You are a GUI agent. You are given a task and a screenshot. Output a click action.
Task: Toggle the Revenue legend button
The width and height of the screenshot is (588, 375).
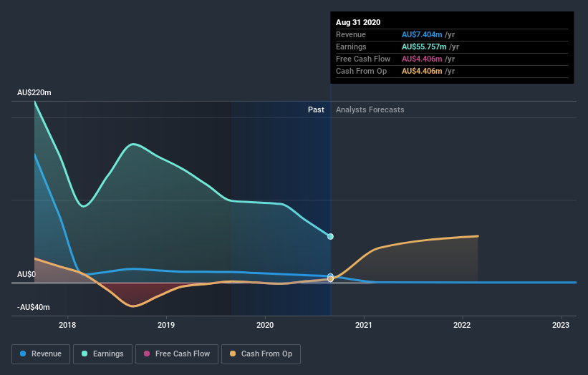pyautogui.click(x=41, y=354)
